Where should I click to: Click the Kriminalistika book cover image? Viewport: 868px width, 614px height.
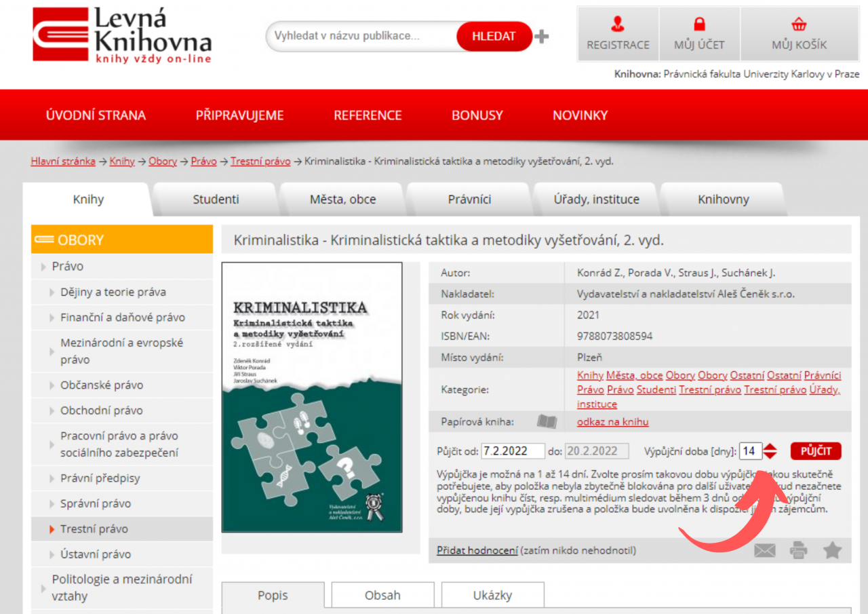pyautogui.click(x=312, y=398)
